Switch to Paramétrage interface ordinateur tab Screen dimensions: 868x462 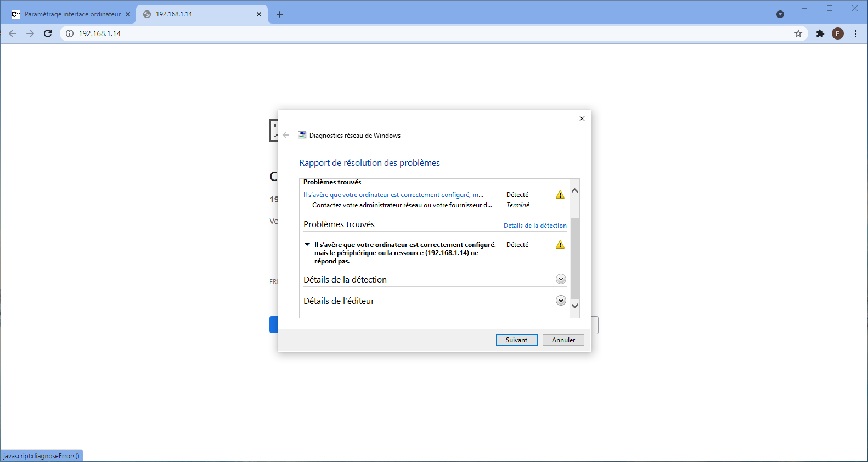coord(72,14)
